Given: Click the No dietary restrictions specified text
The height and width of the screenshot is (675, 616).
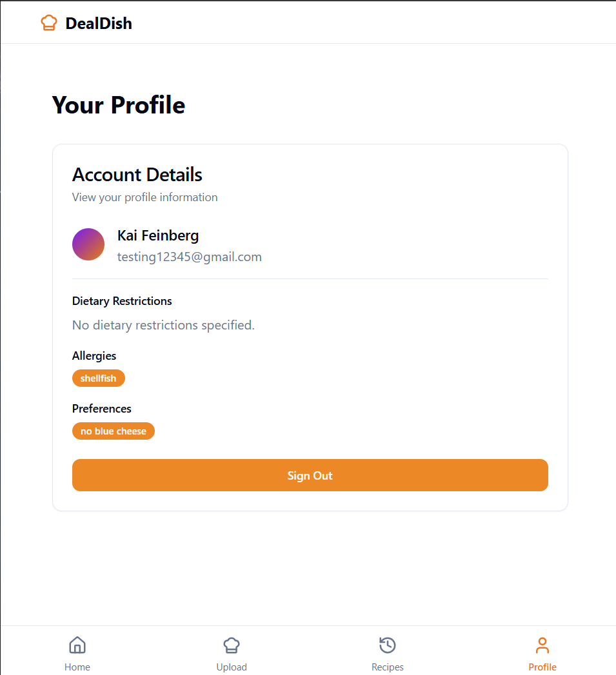Looking at the screenshot, I should 163,325.
